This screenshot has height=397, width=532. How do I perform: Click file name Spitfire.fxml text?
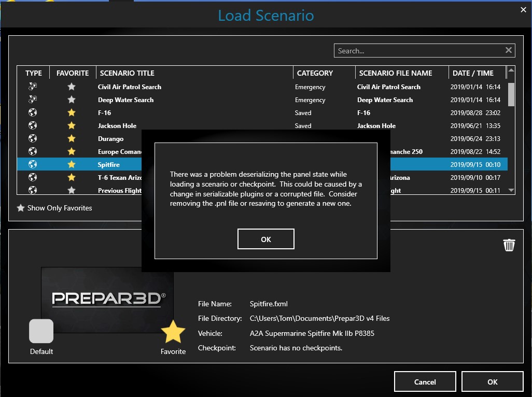(269, 304)
